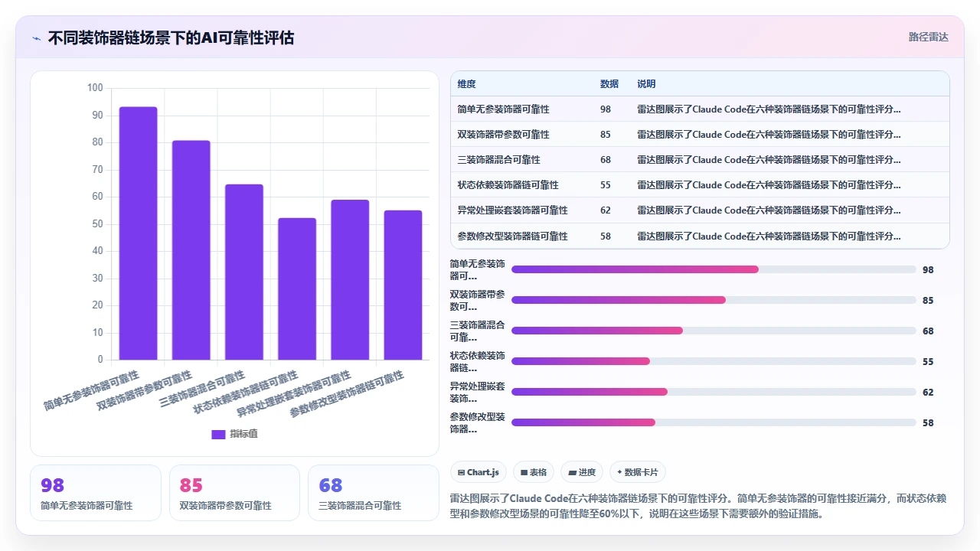Select table cell 参数修改型装饰器链可靠性
The image size is (980, 551).
[x=512, y=236]
